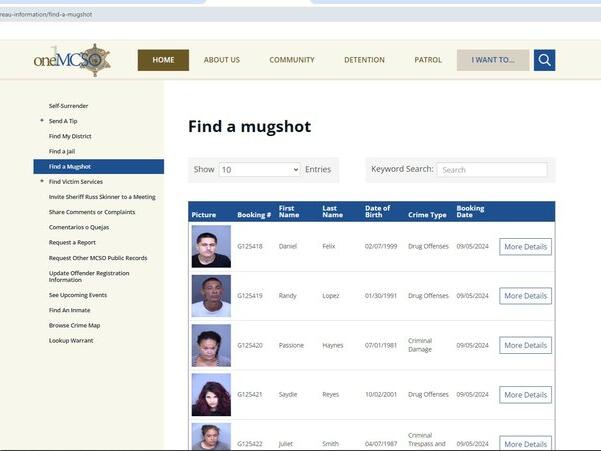
Task: Open Invite Sheriff Russ Skinner to a Meeting
Action: point(102,197)
